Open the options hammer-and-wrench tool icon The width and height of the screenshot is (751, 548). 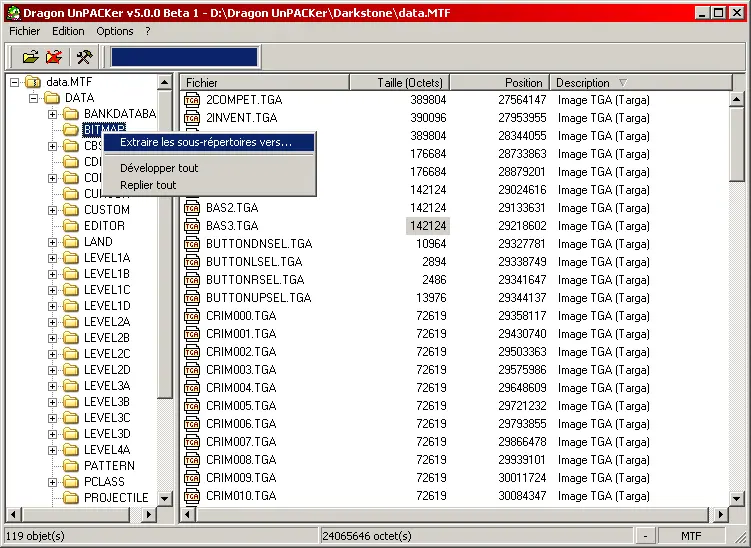click(84, 57)
